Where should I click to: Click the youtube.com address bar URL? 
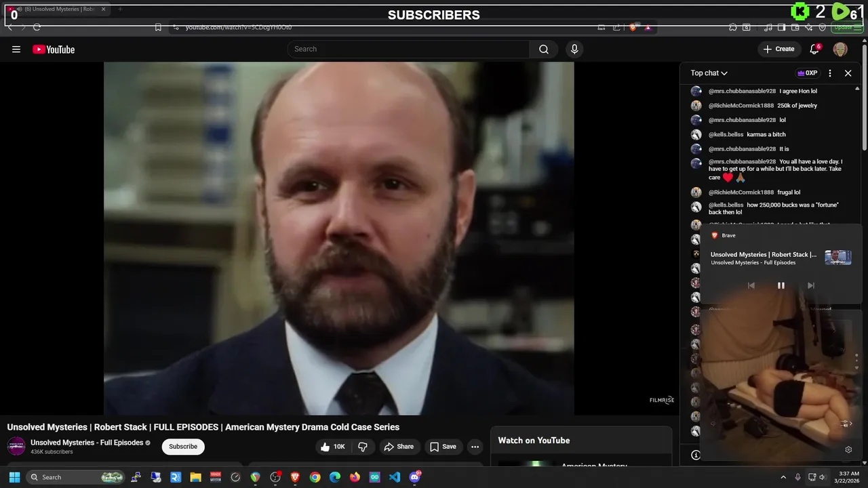(x=239, y=27)
